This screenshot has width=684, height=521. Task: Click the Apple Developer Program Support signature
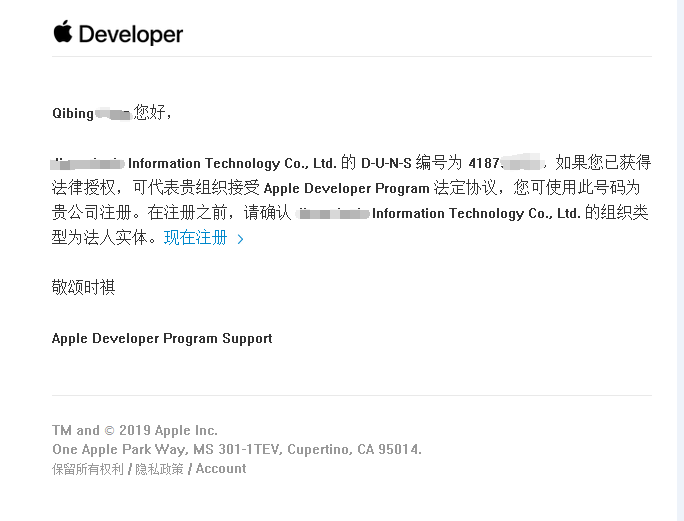162,339
